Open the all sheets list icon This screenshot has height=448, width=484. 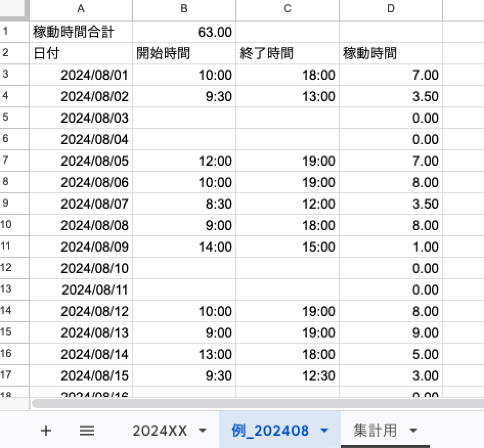87,431
